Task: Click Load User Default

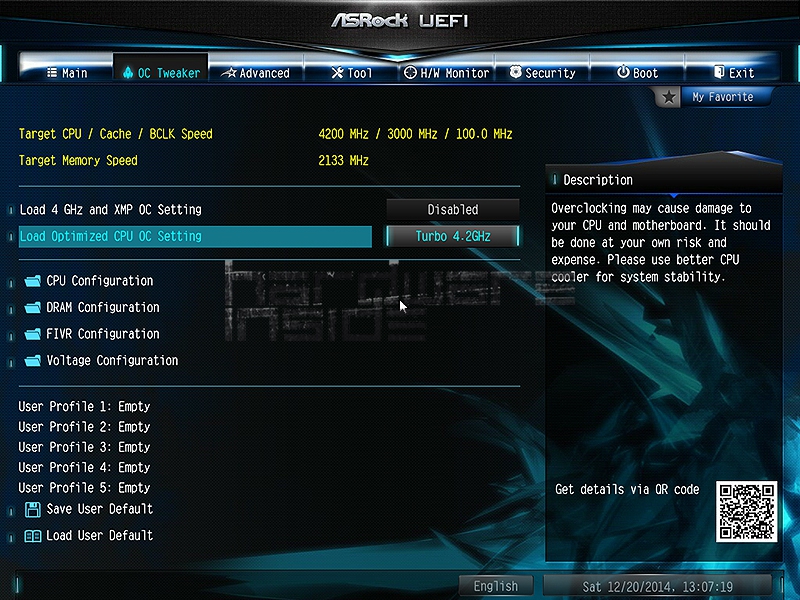Action: (x=99, y=535)
